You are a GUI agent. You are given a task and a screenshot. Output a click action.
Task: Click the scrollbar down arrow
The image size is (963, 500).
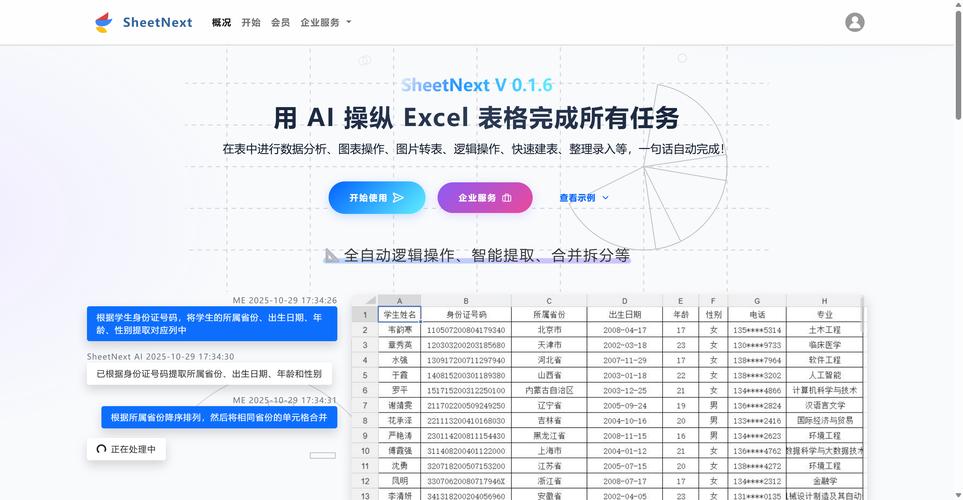click(958, 494)
